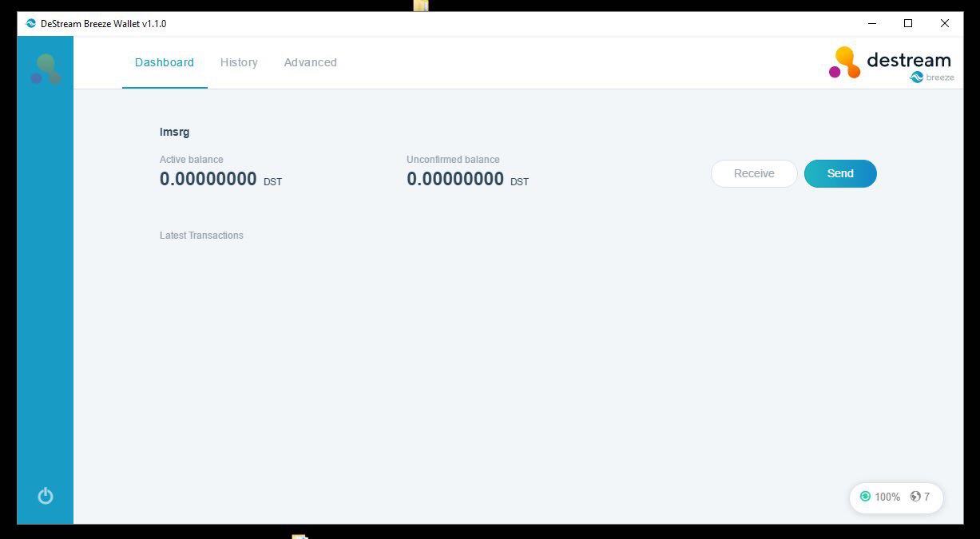
Task: Click the wallet name lmsrg
Action: pyautogui.click(x=174, y=132)
